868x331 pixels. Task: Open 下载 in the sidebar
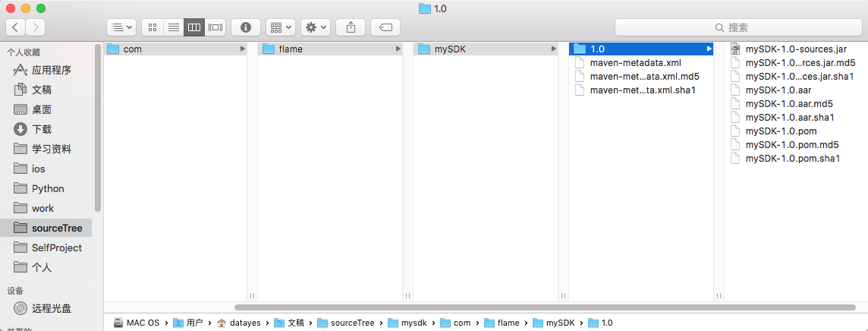click(46, 130)
